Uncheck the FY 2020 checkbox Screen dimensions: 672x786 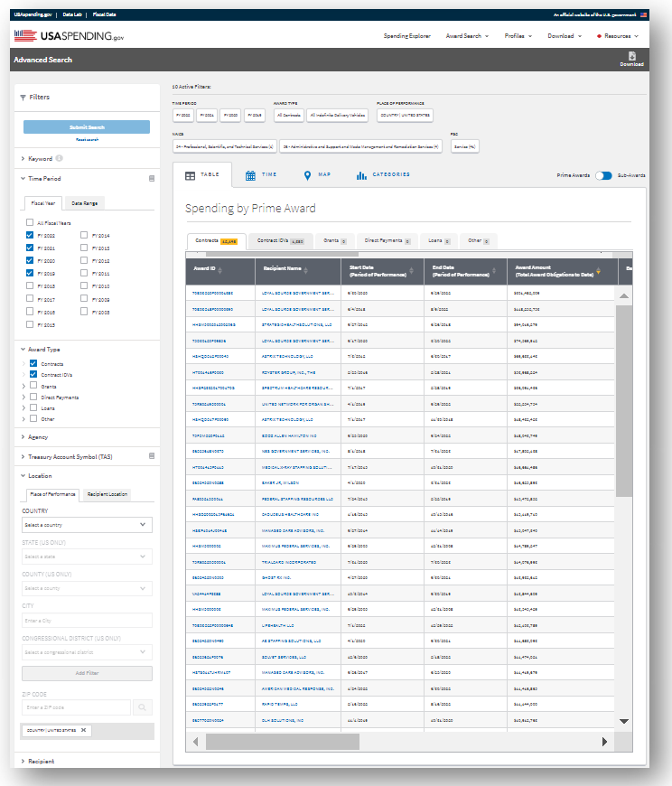coord(30,261)
